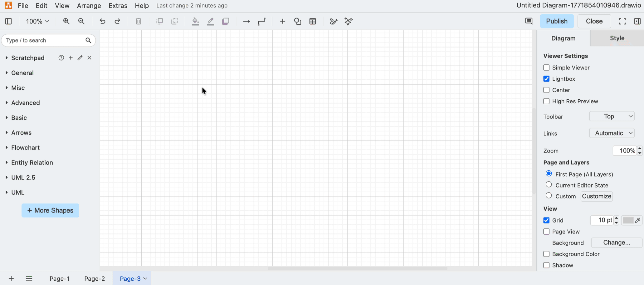The image size is (644, 285).
Task: Uncheck the Lightbox checkbox
Action: 546,79
